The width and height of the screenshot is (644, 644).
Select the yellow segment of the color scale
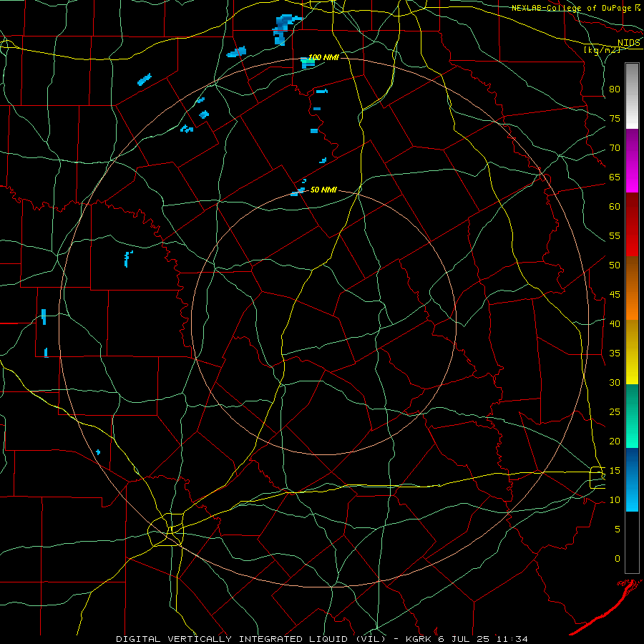[x=632, y=352]
